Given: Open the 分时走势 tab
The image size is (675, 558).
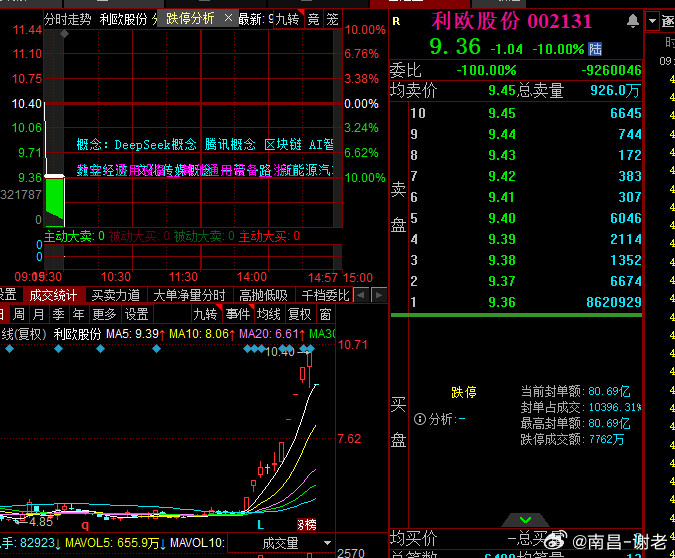Looking at the screenshot, I should tap(68, 19).
